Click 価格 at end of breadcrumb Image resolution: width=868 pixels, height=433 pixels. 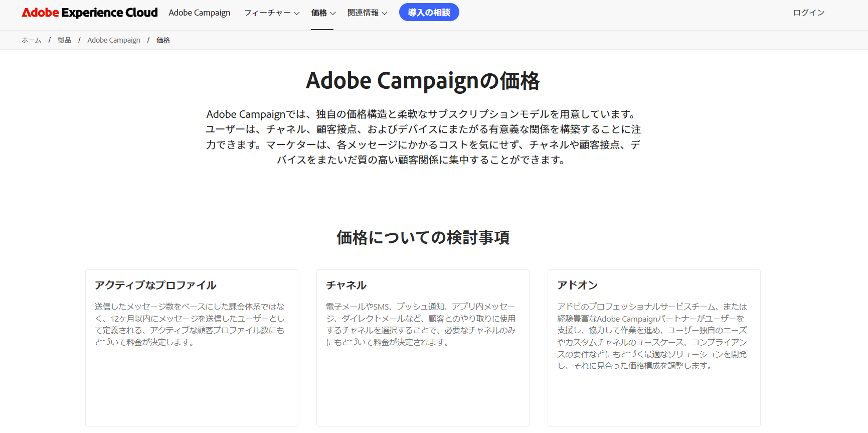pyautogui.click(x=163, y=40)
